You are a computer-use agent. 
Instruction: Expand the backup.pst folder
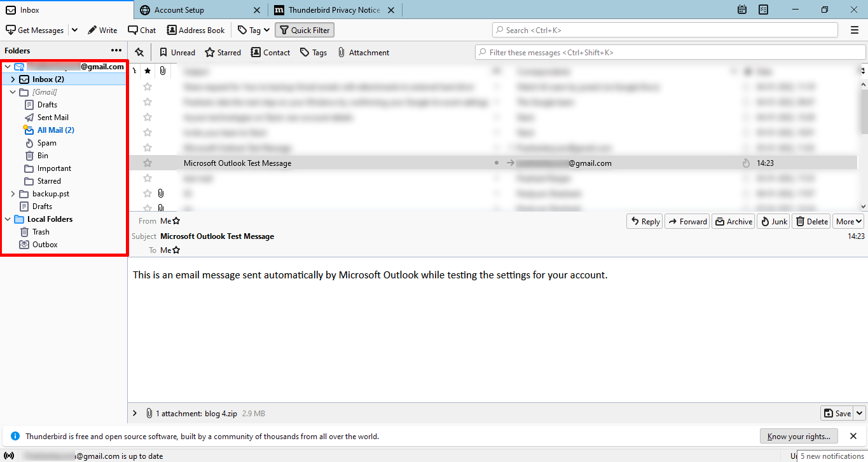[13, 194]
